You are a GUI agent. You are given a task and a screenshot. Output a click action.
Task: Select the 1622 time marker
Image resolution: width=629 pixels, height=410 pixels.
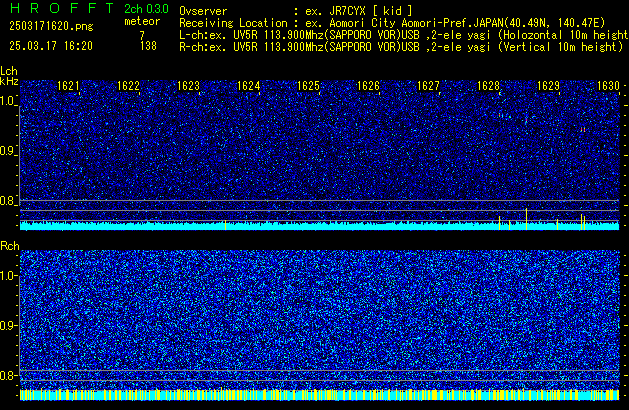128,86
